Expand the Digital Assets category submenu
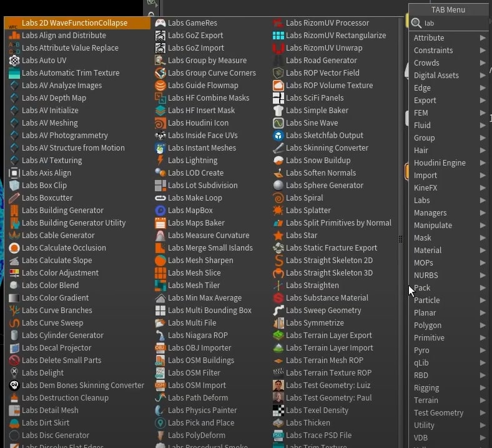Image resolution: width=492 pixels, height=448 pixels. (483, 76)
